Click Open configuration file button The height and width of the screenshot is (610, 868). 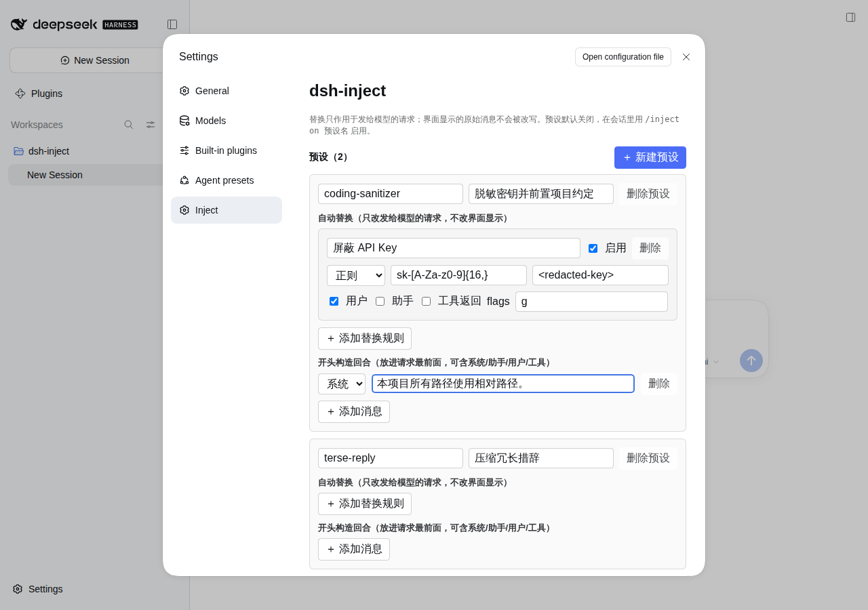click(623, 57)
